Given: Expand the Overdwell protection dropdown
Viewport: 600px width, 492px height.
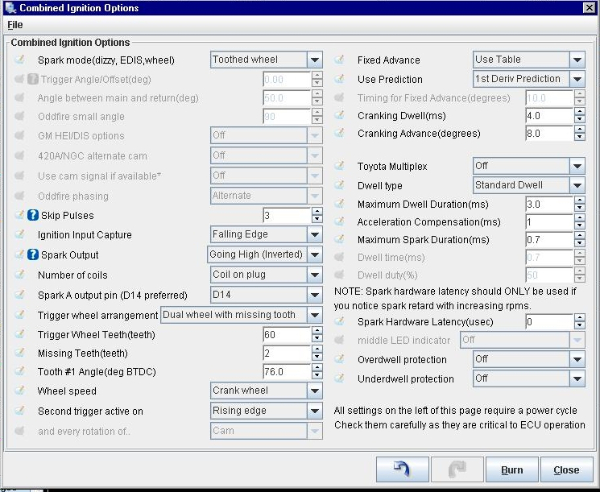Looking at the screenshot, I should [528, 359].
